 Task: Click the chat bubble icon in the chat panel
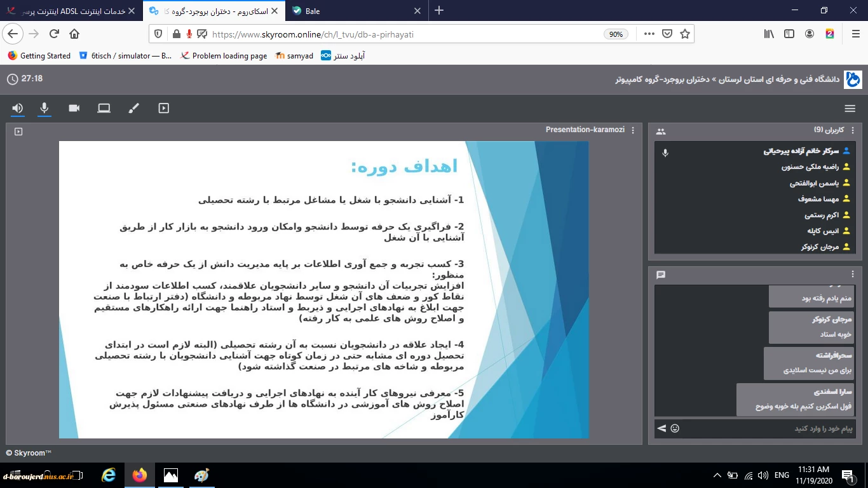661,275
